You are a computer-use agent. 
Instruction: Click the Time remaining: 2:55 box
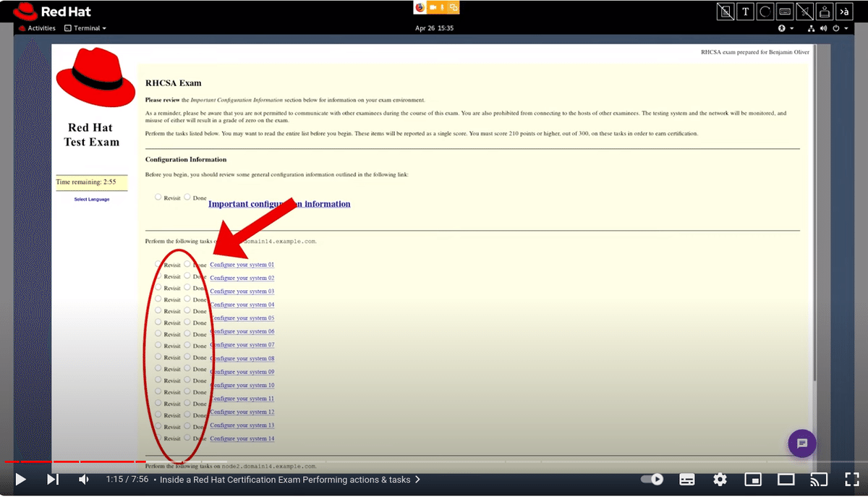coord(91,182)
